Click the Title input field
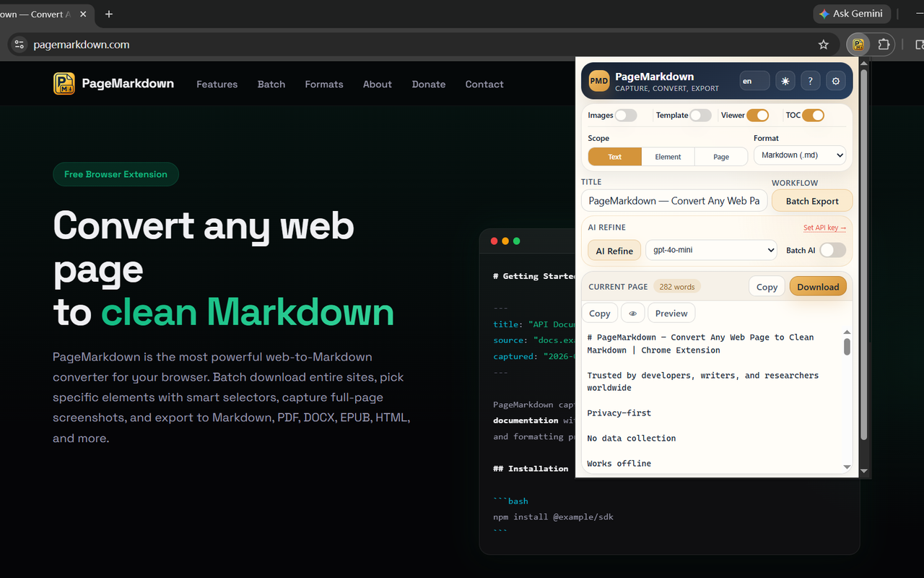The height and width of the screenshot is (578, 924). 674,201
